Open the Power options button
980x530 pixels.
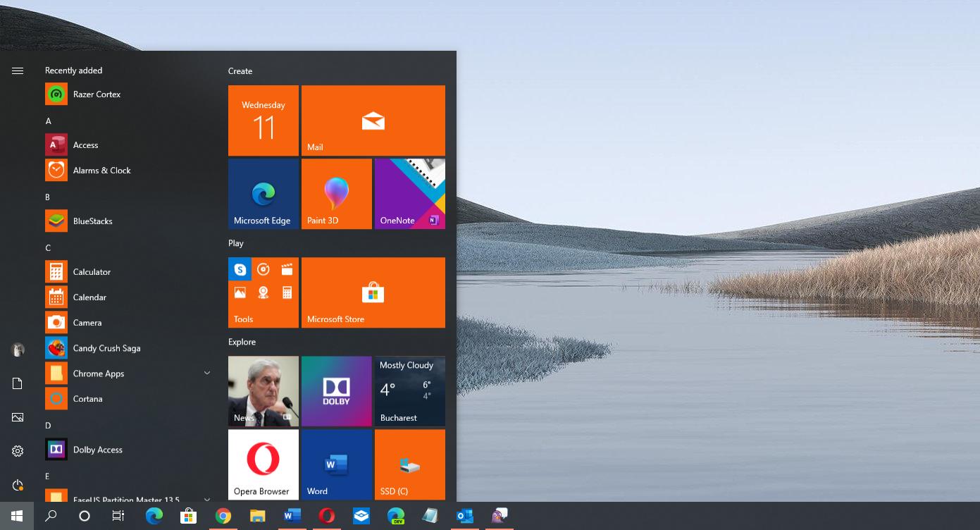(x=18, y=485)
